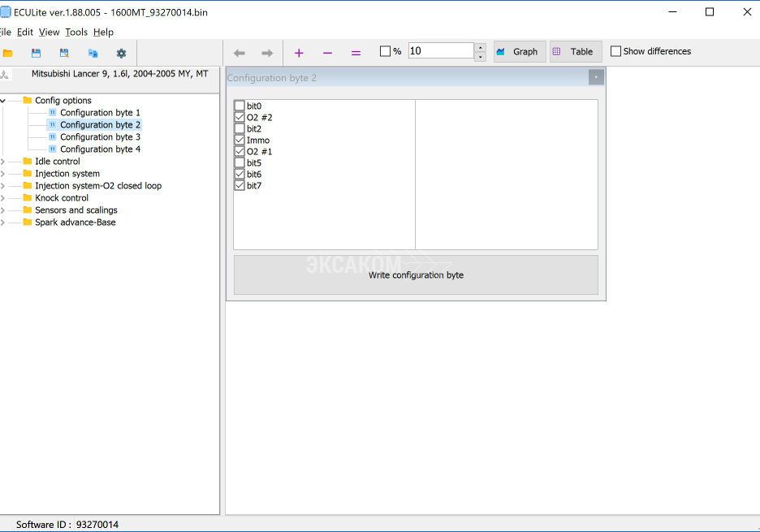The image size is (760, 532).
Task: Select Configuration byte 3 in tree
Action: pos(100,137)
